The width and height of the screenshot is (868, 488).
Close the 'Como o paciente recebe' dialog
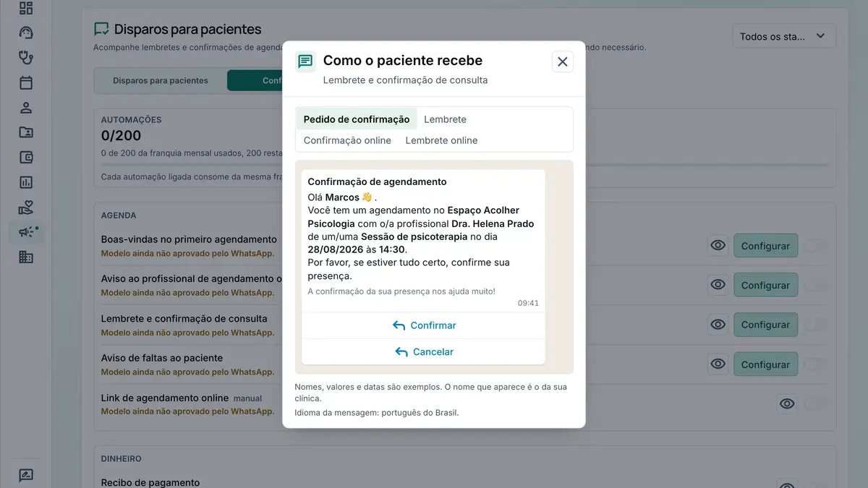pyautogui.click(x=563, y=61)
